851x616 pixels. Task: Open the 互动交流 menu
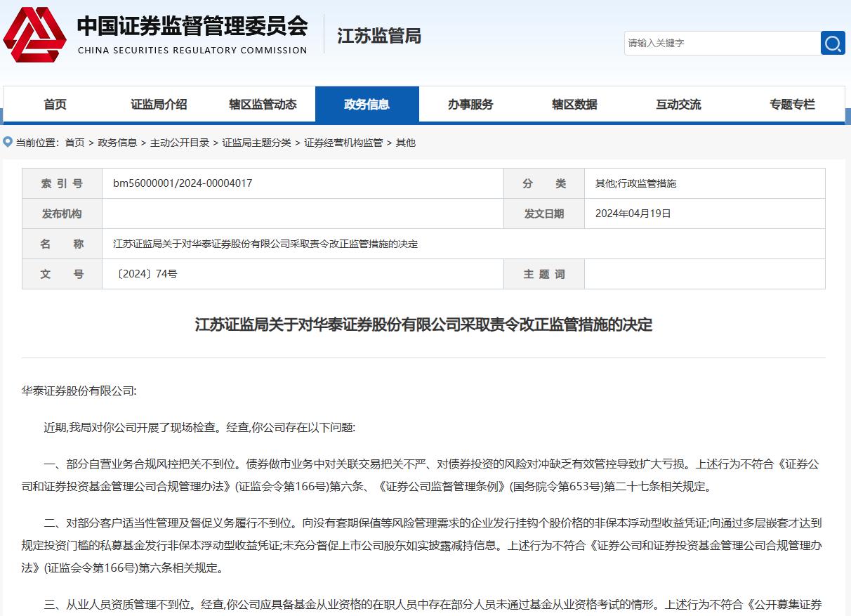(678, 104)
